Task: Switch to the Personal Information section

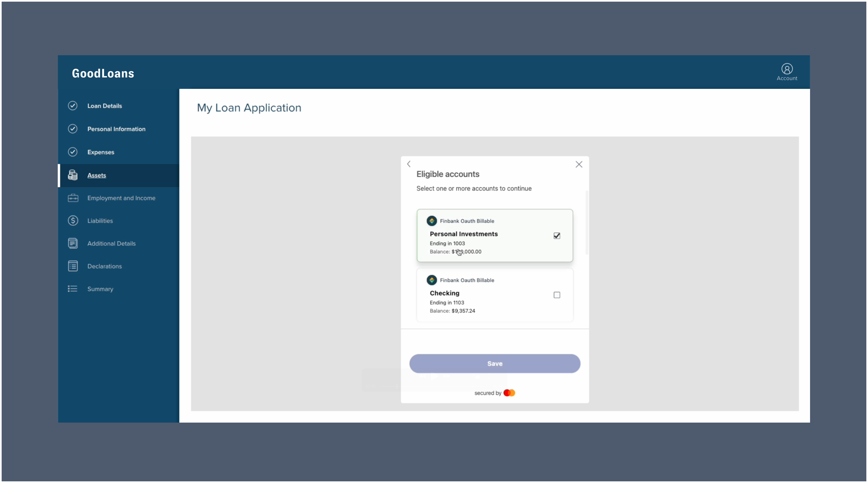Action: 117,129
